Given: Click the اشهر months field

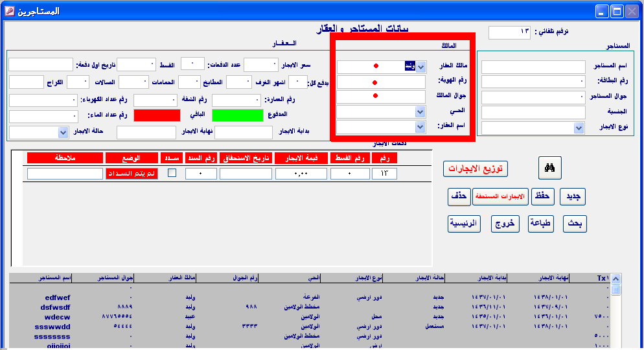Looking at the screenshot, I should [298, 82].
